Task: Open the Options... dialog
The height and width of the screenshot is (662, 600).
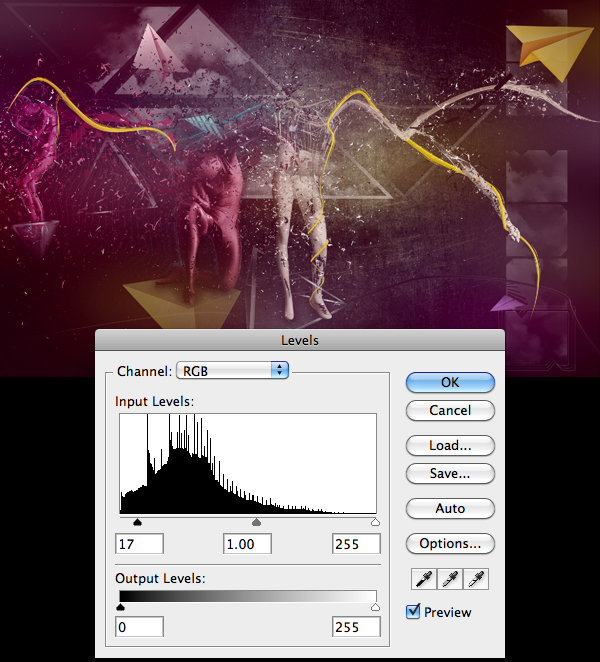Action: [450, 543]
